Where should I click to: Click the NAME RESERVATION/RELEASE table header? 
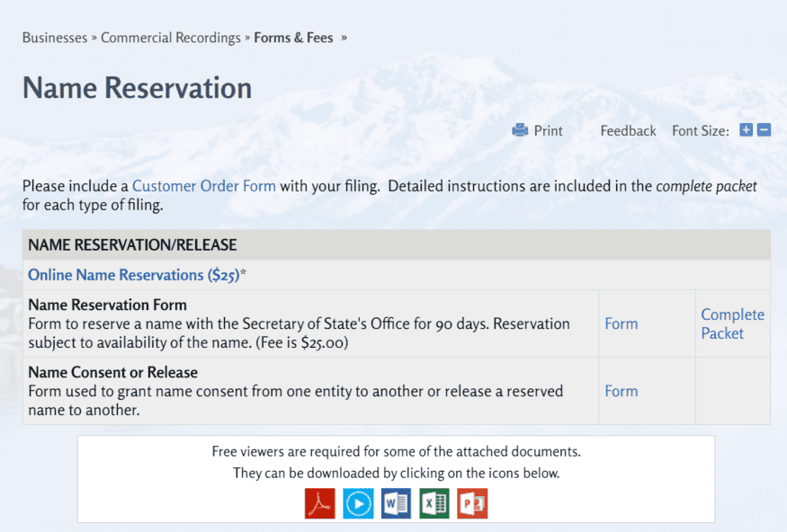pyautogui.click(x=132, y=244)
